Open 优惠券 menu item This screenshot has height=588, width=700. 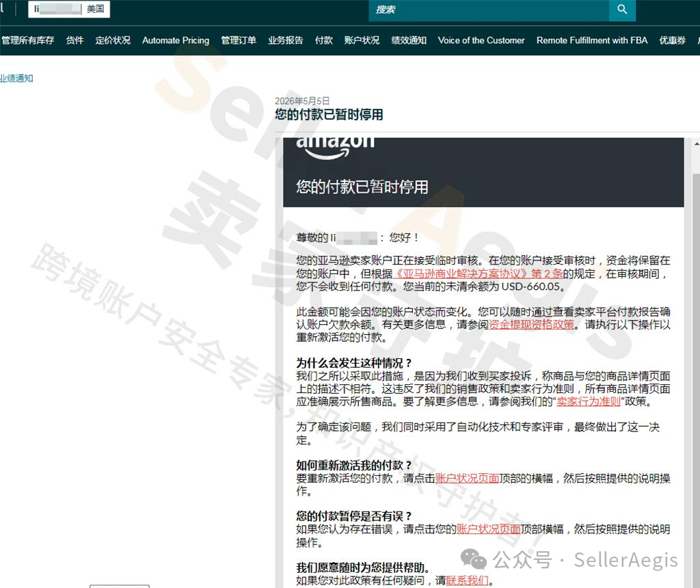click(x=673, y=40)
